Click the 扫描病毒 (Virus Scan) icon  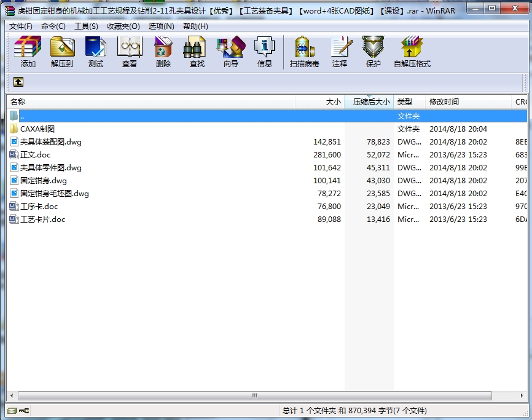click(304, 47)
